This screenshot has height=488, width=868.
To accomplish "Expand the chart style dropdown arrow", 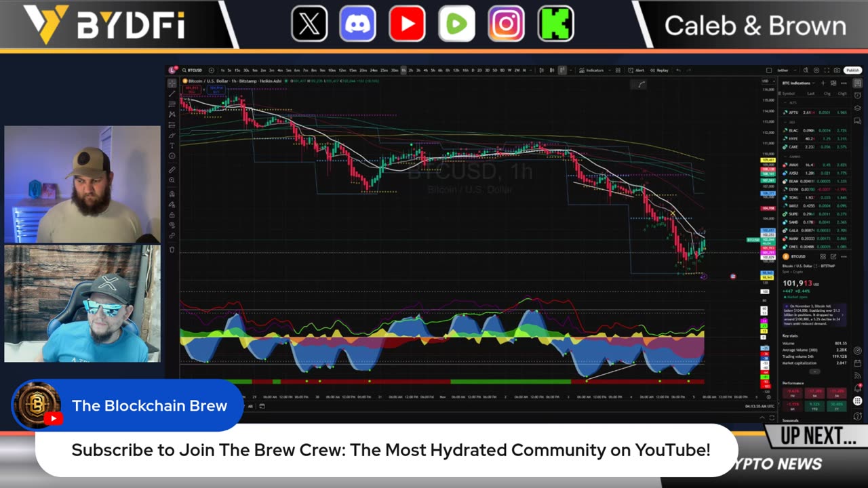I will click(571, 70).
